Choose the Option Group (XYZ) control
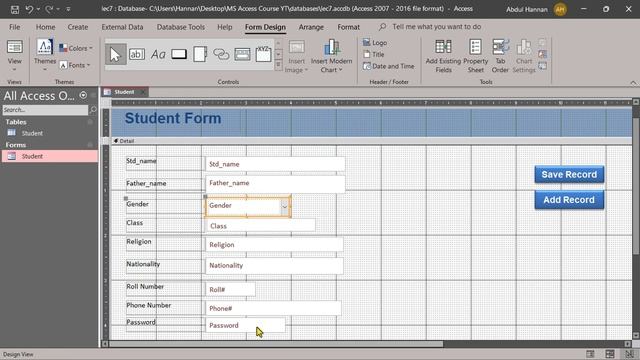Viewport: 640px width, 360px height. 263,54
